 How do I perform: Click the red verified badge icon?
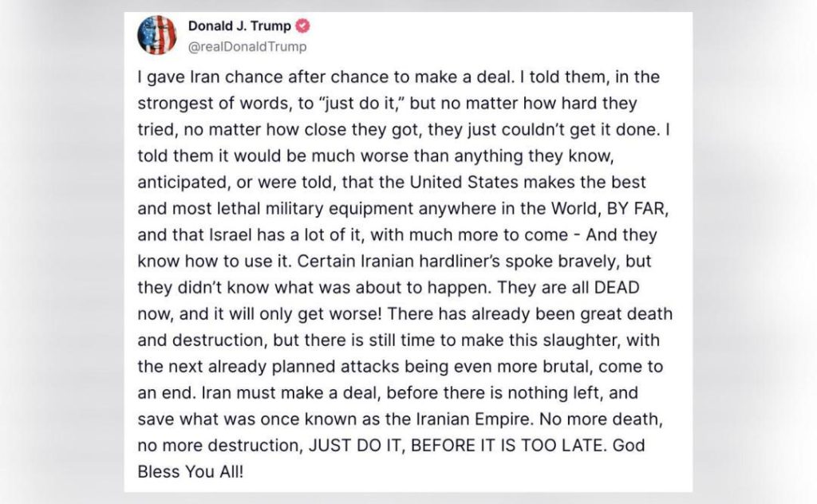pos(302,26)
